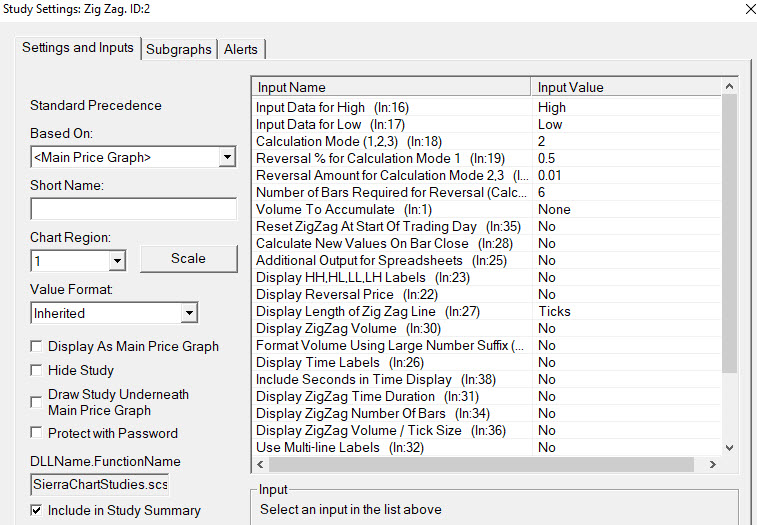The image size is (757, 525).
Task: Click the horizontal scrollbar left arrow
Action: [262, 465]
